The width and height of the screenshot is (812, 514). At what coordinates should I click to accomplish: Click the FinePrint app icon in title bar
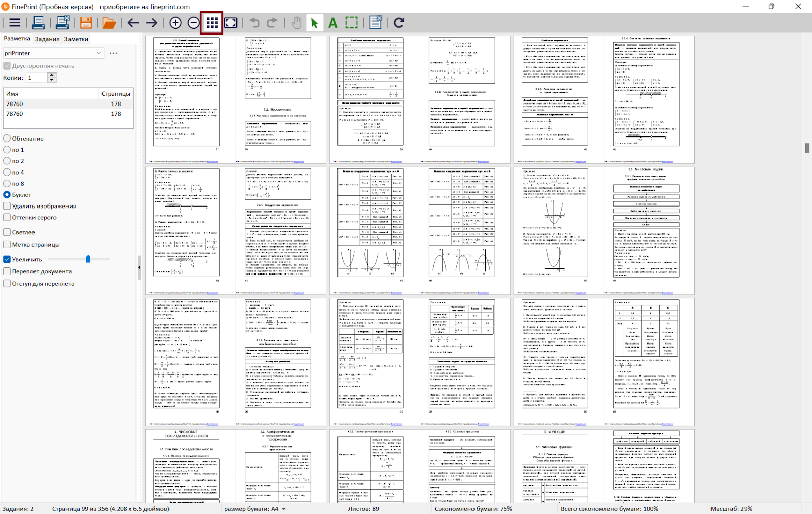coord(5,7)
